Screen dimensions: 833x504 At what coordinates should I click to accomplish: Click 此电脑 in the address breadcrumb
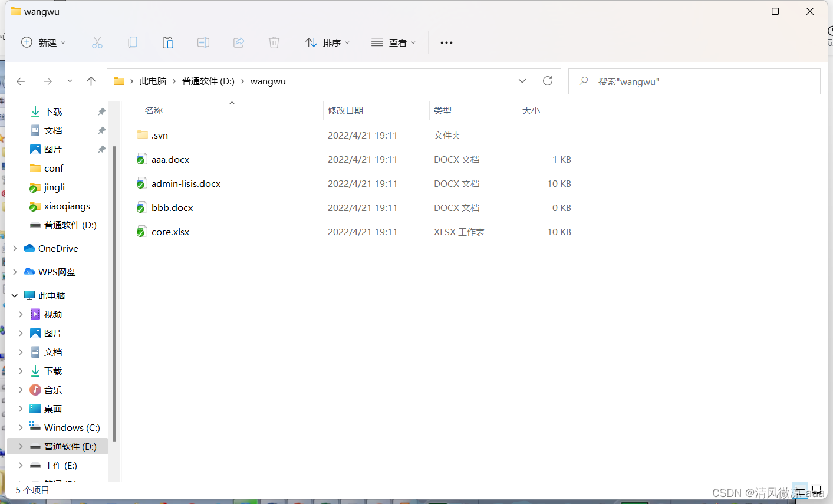(153, 81)
